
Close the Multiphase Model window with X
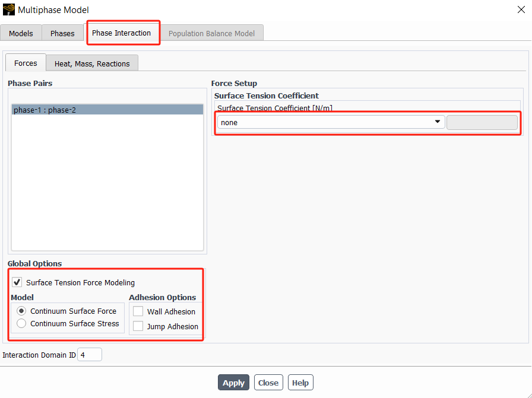pos(521,10)
